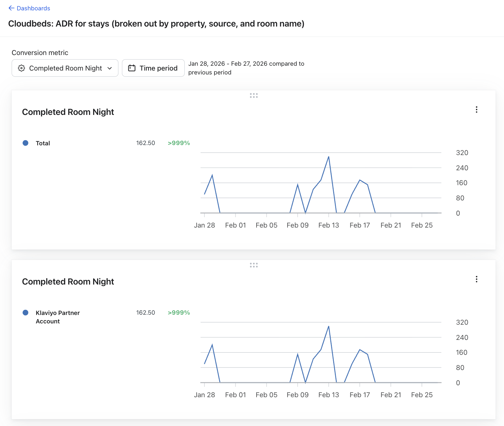Toggle the Total series legend label

[43, 143]
